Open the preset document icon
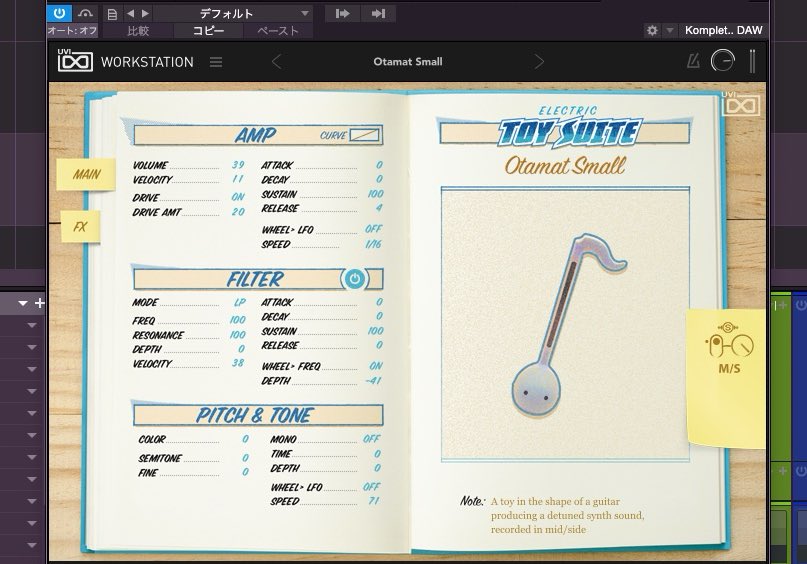807x564 pixels. (x=112, y=14)
